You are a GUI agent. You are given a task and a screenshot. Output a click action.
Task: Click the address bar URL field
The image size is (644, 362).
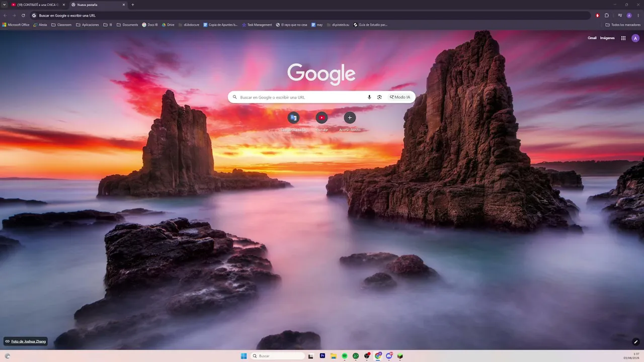click(x=309, y=16)
